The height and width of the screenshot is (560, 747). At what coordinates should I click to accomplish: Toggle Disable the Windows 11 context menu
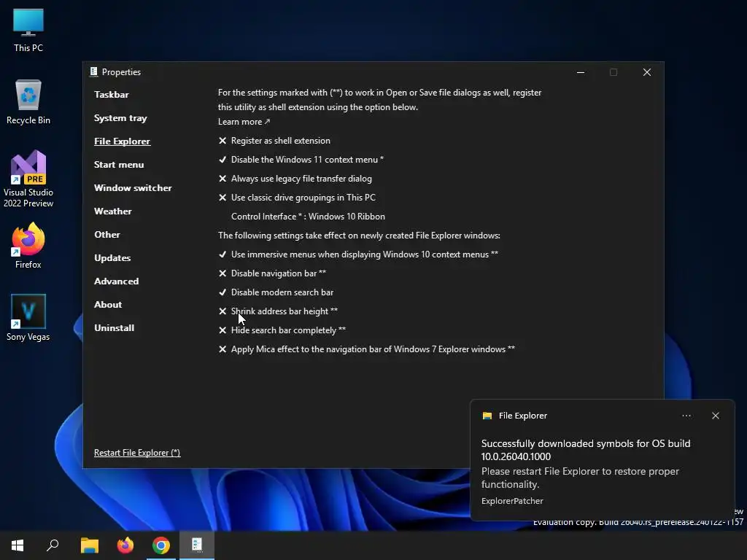[301, 160]
